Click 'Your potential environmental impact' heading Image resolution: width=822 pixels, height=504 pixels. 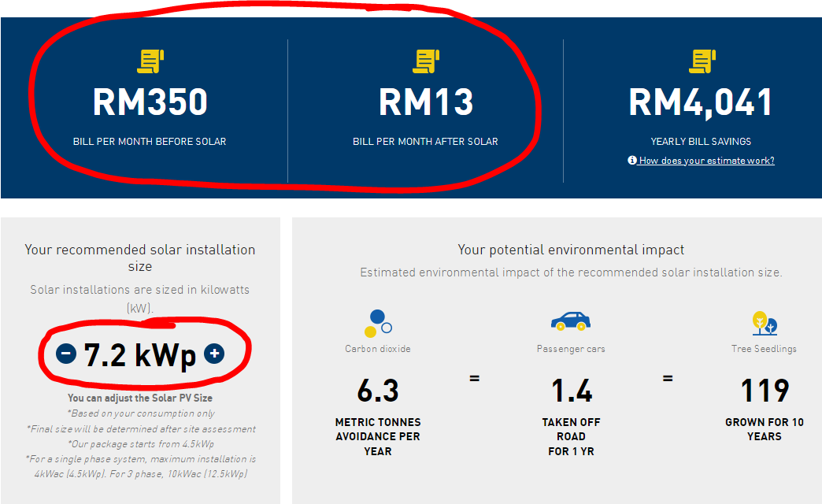[571, 250]
